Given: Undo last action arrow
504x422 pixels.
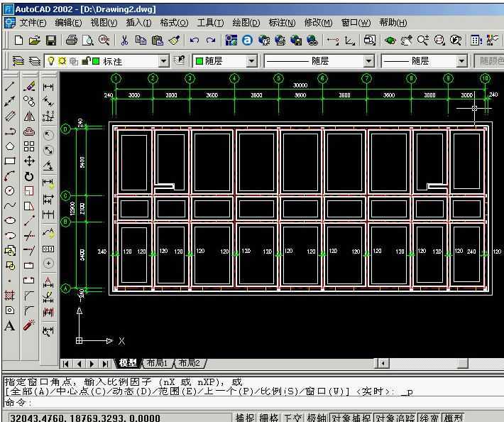Looking at the screenshot, I should [x=194, y=40].
